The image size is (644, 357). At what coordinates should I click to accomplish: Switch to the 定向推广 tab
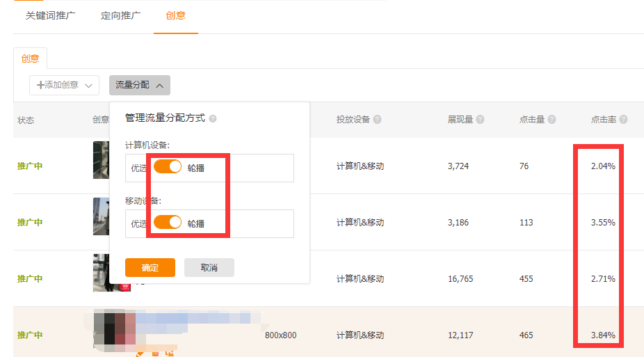121,15
